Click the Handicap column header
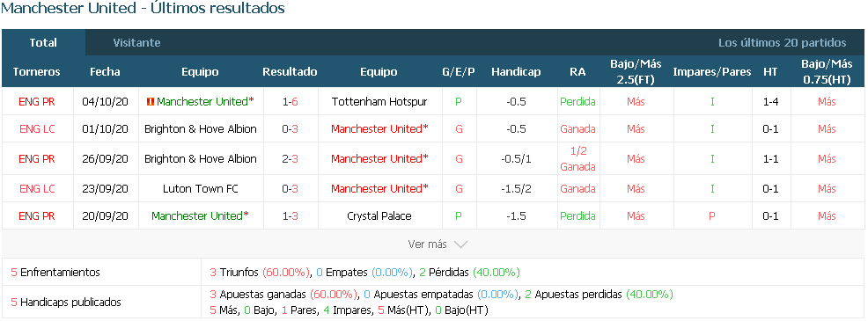The image size is (868, 321). click(x=516, y=72)
